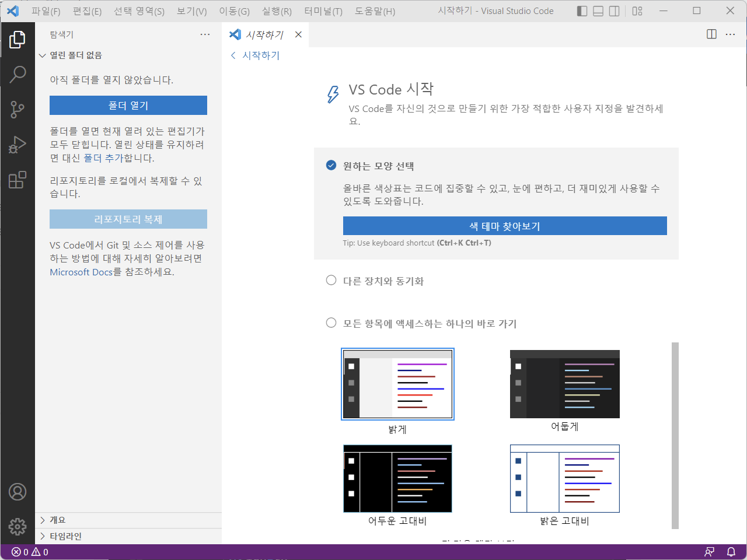Open the 터미널(T) menu
Image resolution: width=747 pixels, height=560 pixels.
[323, 11]
